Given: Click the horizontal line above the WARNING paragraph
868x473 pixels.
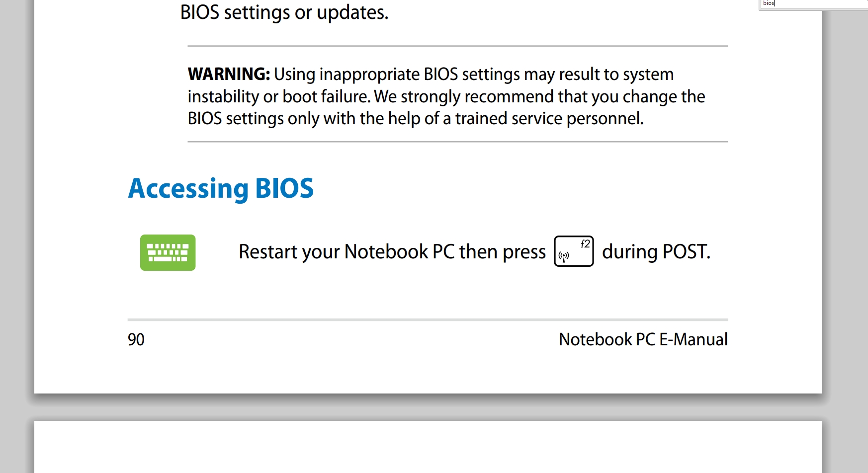Looking at the screenshot, I should [x=457, y=46].
